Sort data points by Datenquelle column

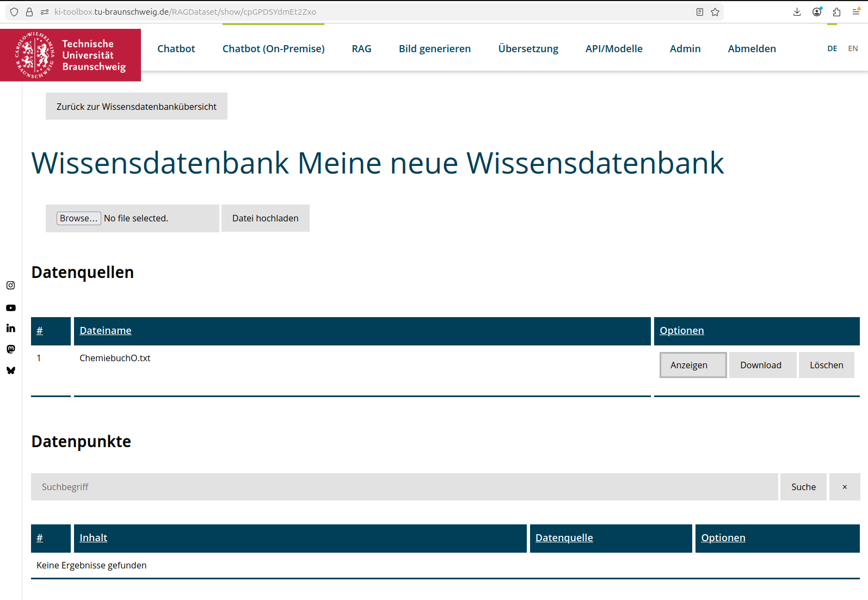point(564,538)
